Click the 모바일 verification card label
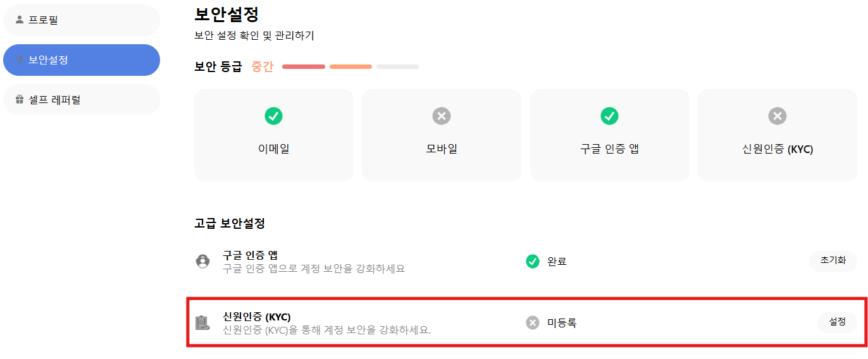868x359 pixels. [441, 149]
